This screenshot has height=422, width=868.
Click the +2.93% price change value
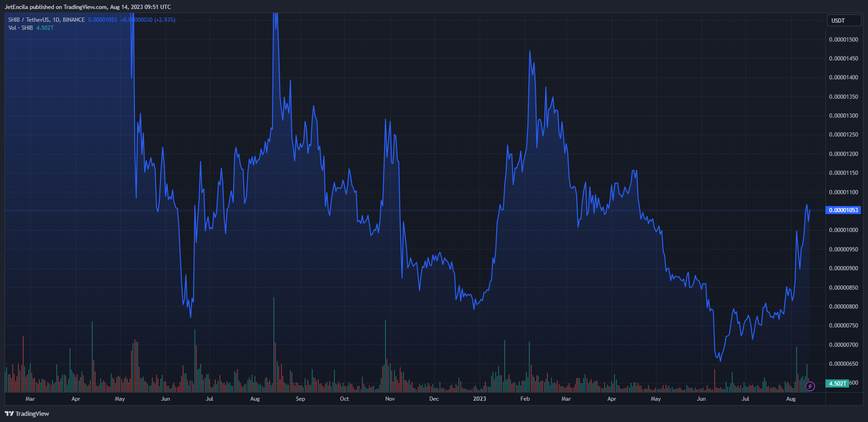tap(165, 20)
